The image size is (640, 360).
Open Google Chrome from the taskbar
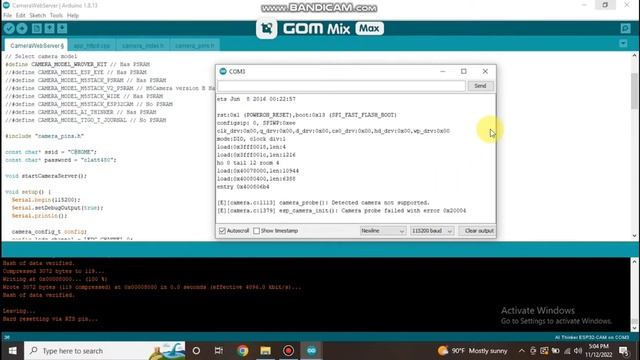tap(243, 351)
